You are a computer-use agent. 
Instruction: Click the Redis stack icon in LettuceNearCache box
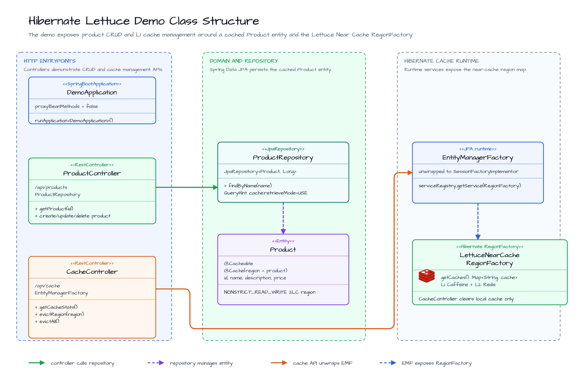tap(426, 276)
